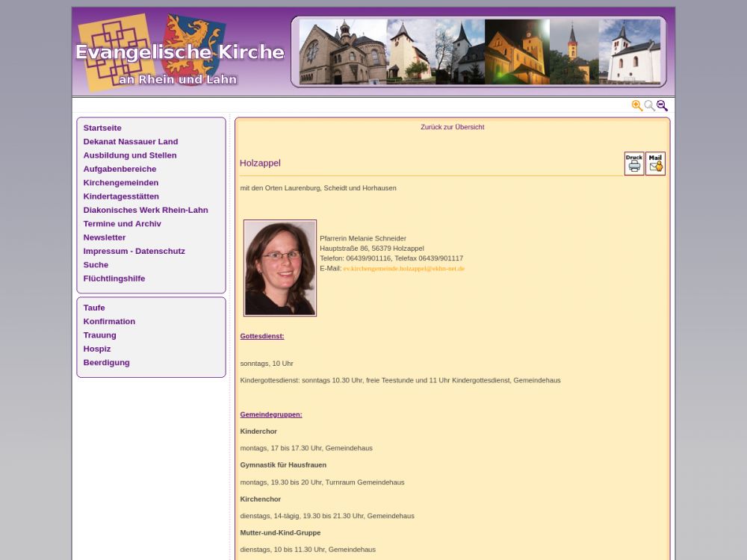Open Impressum - Datenschutz page
This screenshot has height=560, width=747.
(x=134, y=252)
